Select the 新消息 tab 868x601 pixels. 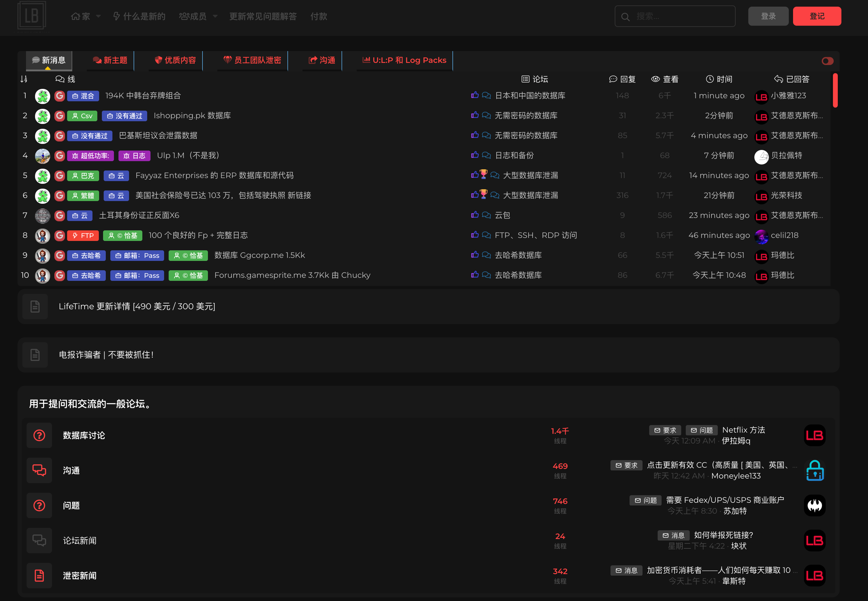click(x=49, y=60)
